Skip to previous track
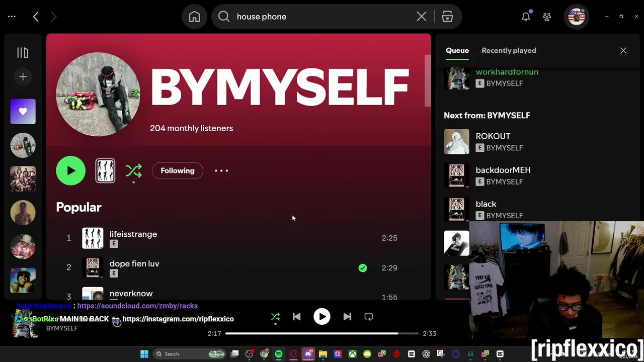The width and height of the screenshot is (644, 362). (x=296, y=317)
